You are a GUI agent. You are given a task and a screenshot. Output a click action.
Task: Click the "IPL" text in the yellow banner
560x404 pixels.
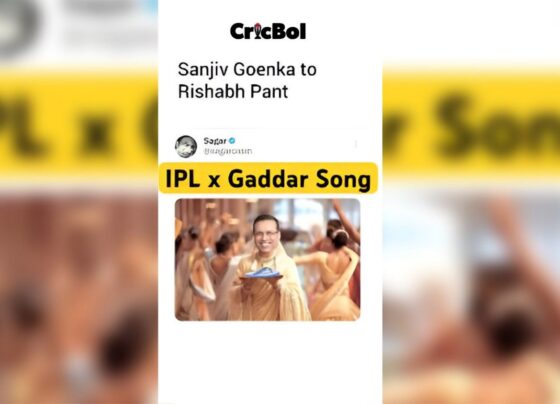click(182, 179)
